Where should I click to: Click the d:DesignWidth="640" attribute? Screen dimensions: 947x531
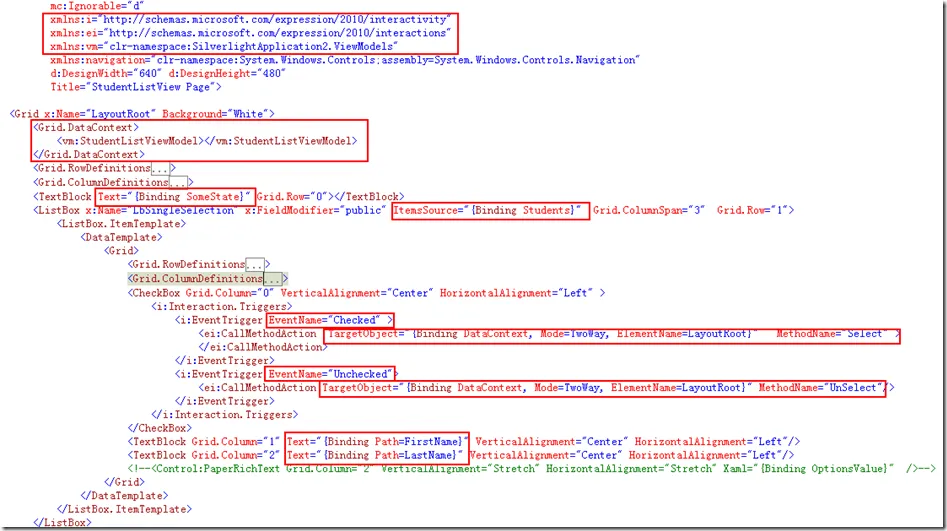106,73
